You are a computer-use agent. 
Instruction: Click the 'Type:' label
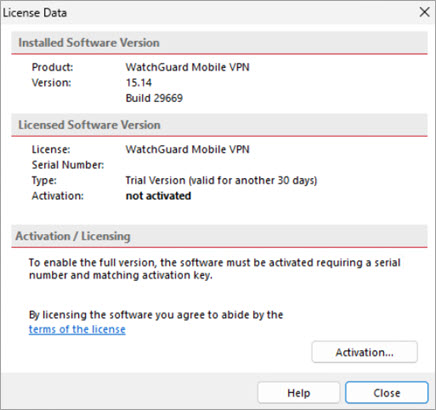click(44, 180)
